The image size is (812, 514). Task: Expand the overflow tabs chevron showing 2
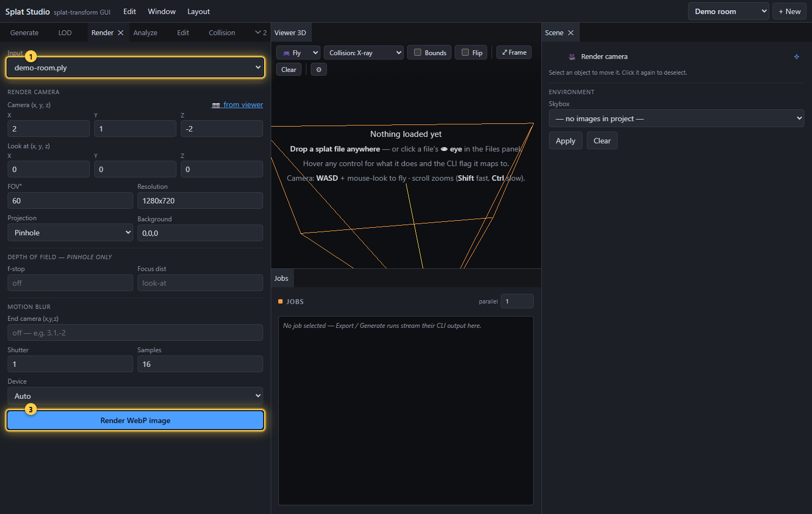click(261, 33)
